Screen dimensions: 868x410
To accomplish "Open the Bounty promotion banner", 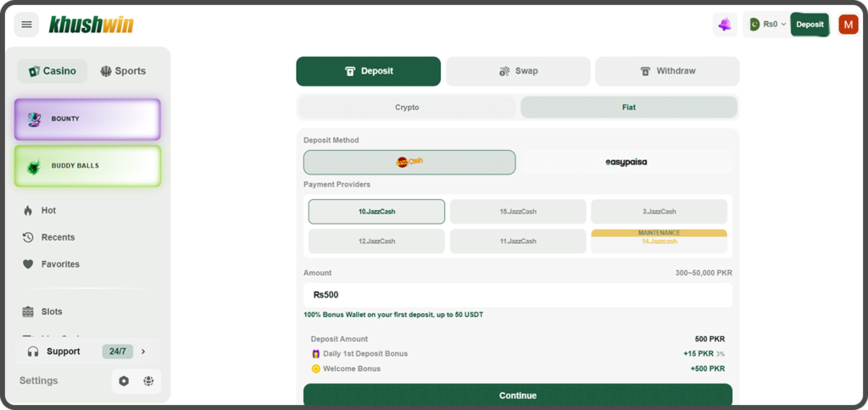I will (87, 119).
